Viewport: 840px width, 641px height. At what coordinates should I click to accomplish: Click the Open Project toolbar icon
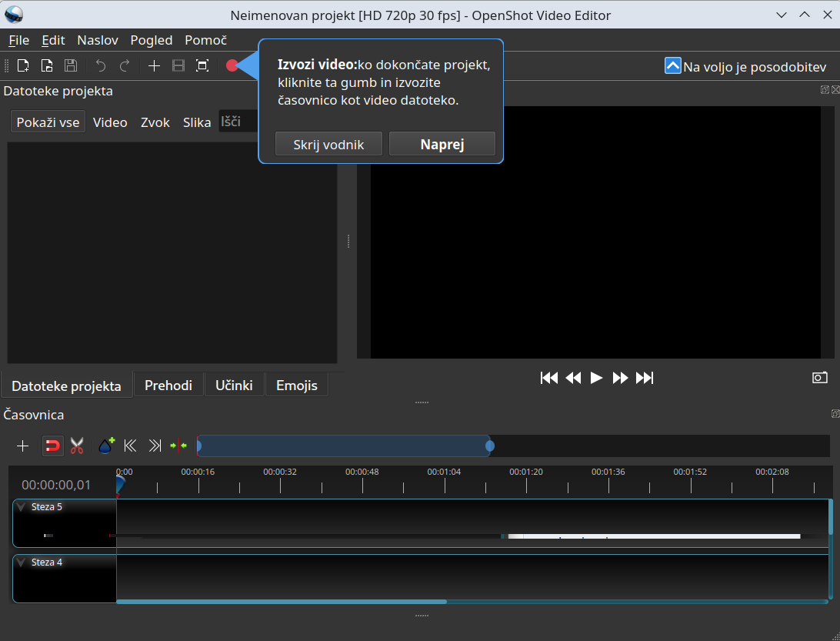(47, 65)
